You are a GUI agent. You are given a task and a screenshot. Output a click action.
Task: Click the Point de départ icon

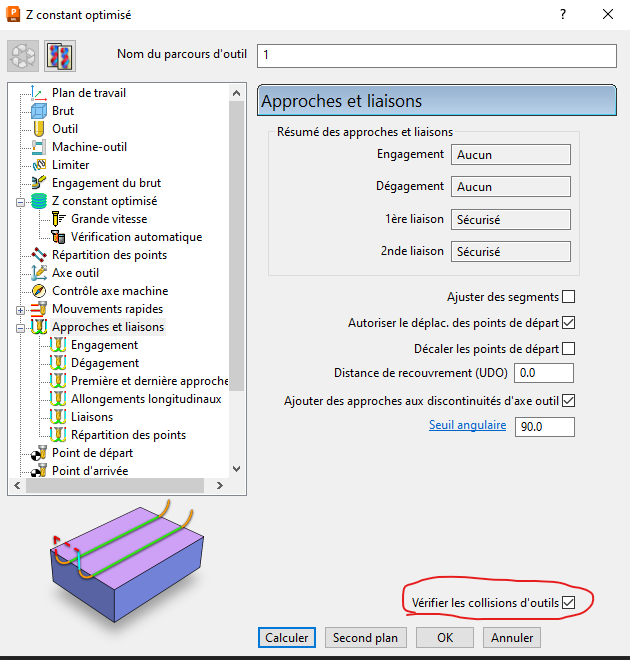[39, 453]
